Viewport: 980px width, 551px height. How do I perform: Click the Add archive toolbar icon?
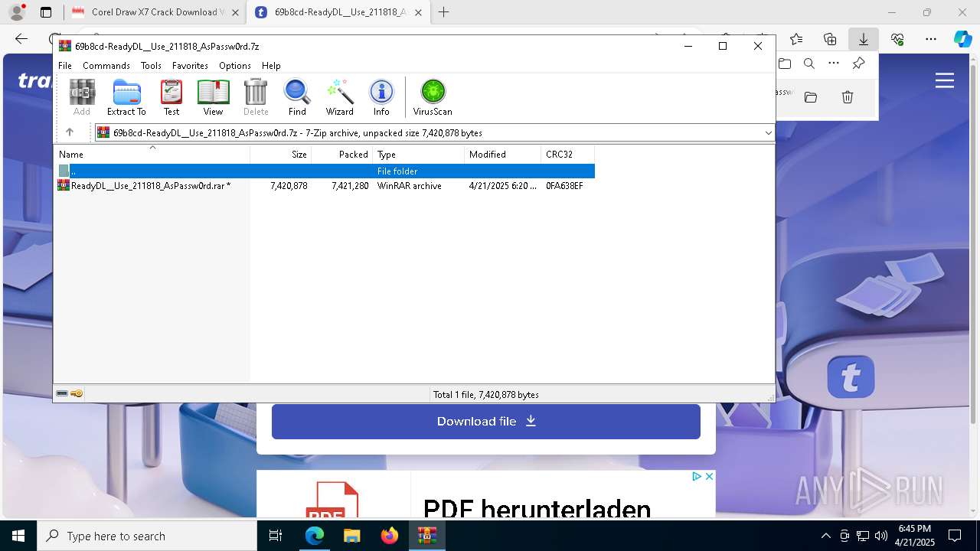[x=82, y=97]
